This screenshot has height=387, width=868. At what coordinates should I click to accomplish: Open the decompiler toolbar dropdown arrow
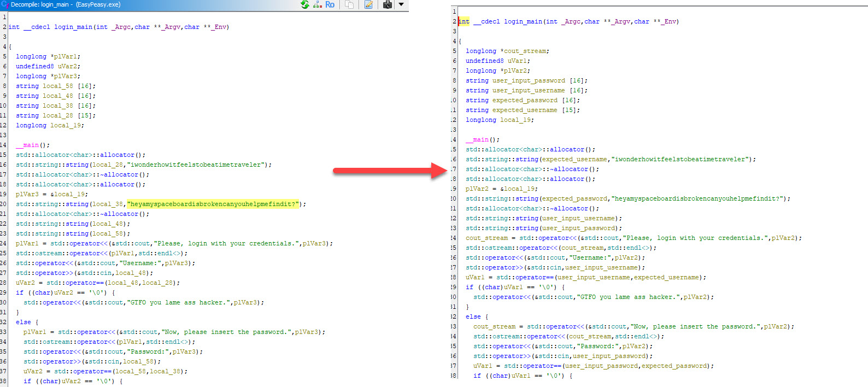(401, 5)
